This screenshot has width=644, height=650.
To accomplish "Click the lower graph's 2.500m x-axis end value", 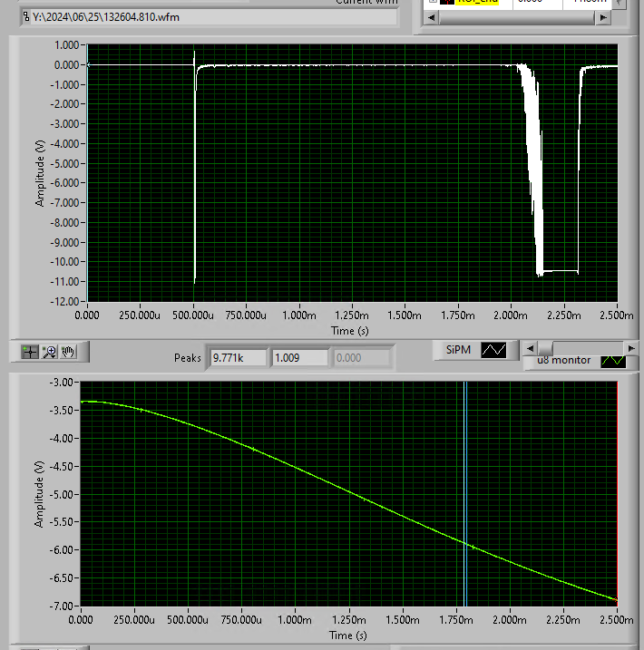I will (x=616, y=620).
